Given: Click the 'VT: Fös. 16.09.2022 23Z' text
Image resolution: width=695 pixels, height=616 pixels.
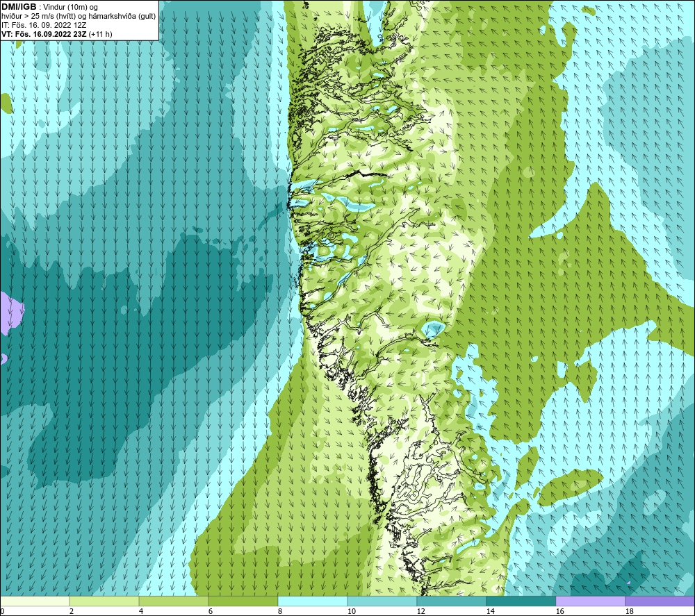Looking at the screenshot, I should [x=44, y=34].
